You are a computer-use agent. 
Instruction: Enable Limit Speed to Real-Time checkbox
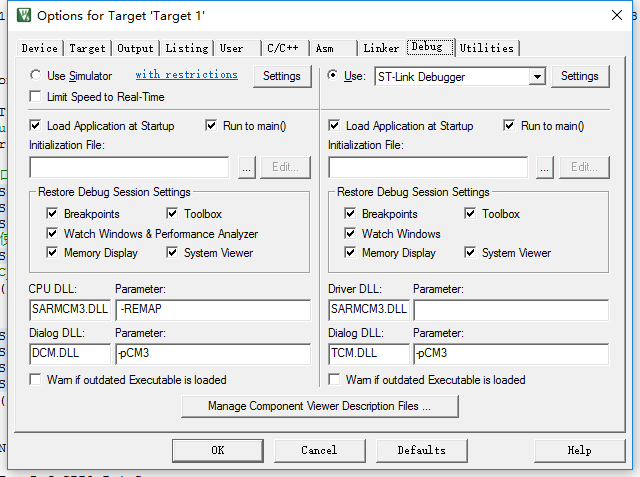click(36, 97)
